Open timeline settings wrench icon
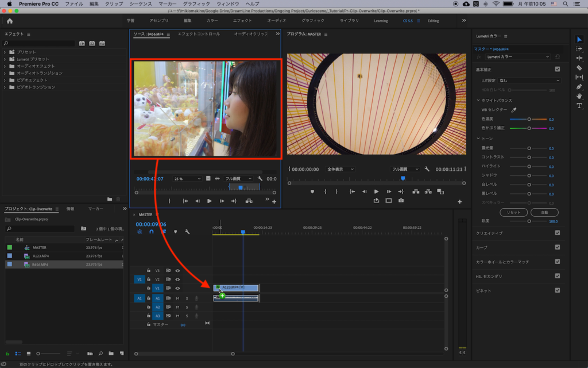Screen dimensions: 588x368 [x=187, y=232]
